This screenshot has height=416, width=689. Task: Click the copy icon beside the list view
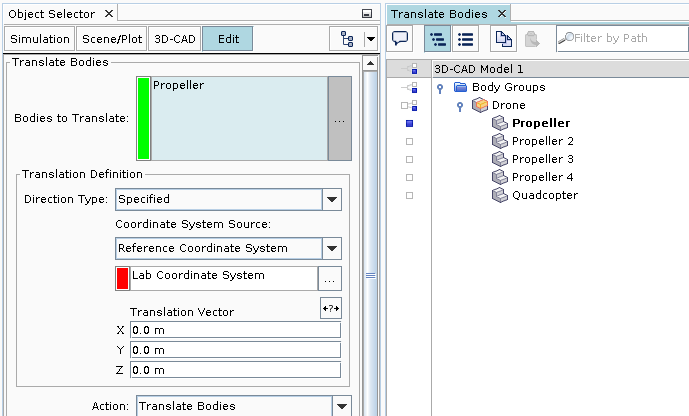coord(503,39)
